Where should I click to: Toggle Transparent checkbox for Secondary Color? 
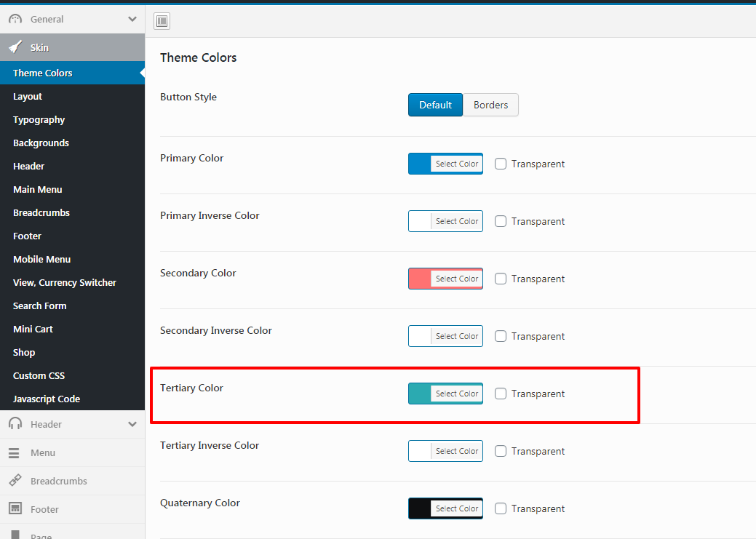(501, 279)
